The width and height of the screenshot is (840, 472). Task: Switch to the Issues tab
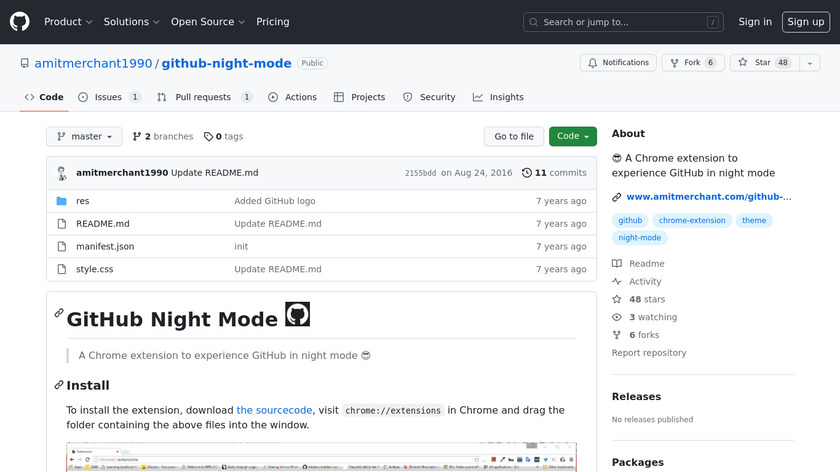click(108, 97)
